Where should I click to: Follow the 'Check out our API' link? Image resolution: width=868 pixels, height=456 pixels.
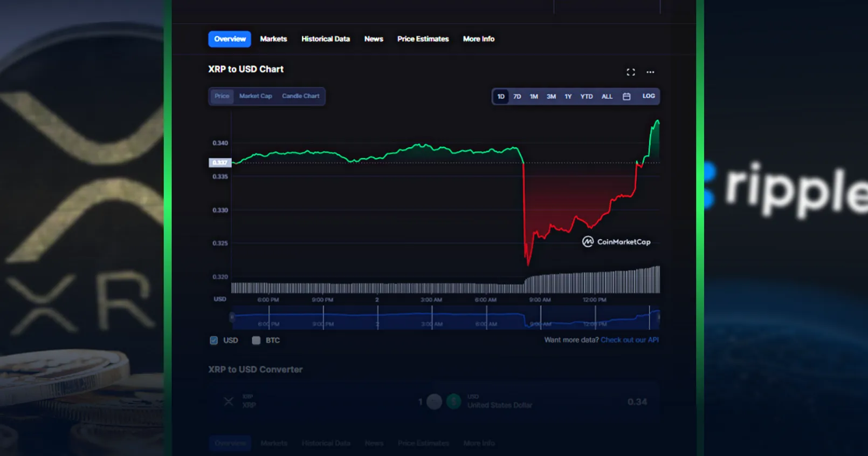(x=630, y=340)
